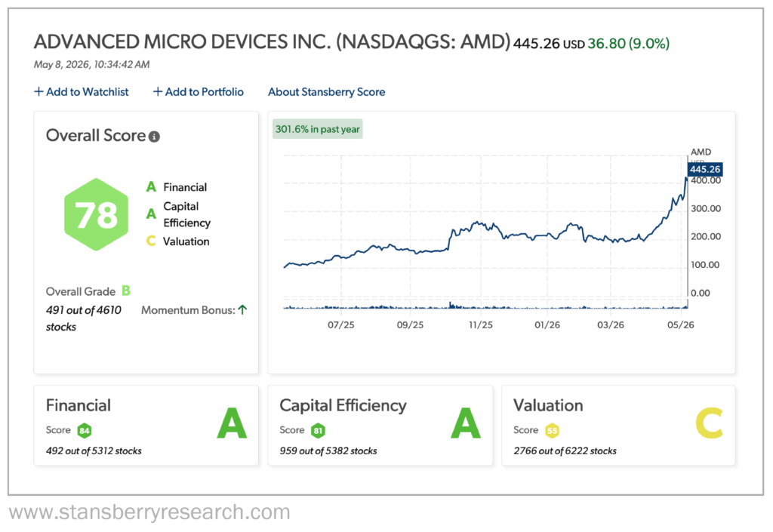Click the text 492 out of 5312 stocks
Screen dimensions: 773x532
click(x=94, y=451)
